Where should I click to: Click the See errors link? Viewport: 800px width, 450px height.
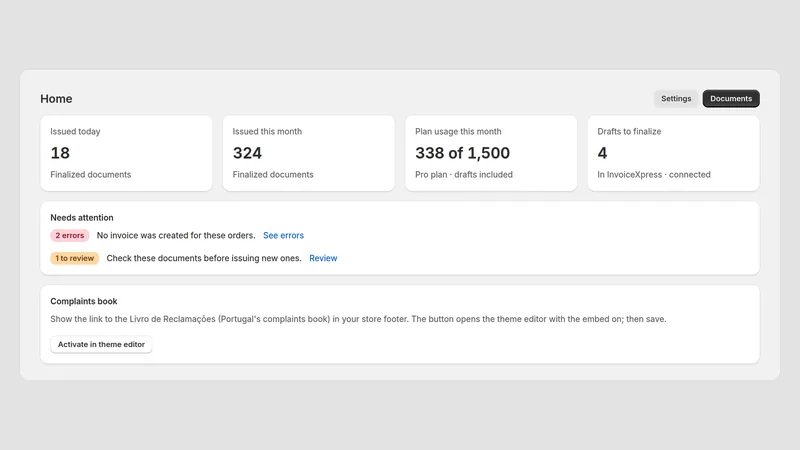click(x=283, y=235)
